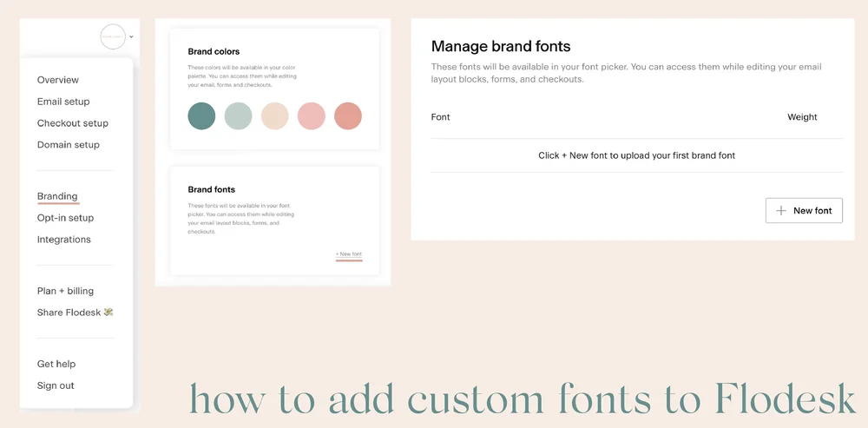Choose the peach cream brand color
The height and width of the screenshot is (428, 868).
[x=274, y=116]
